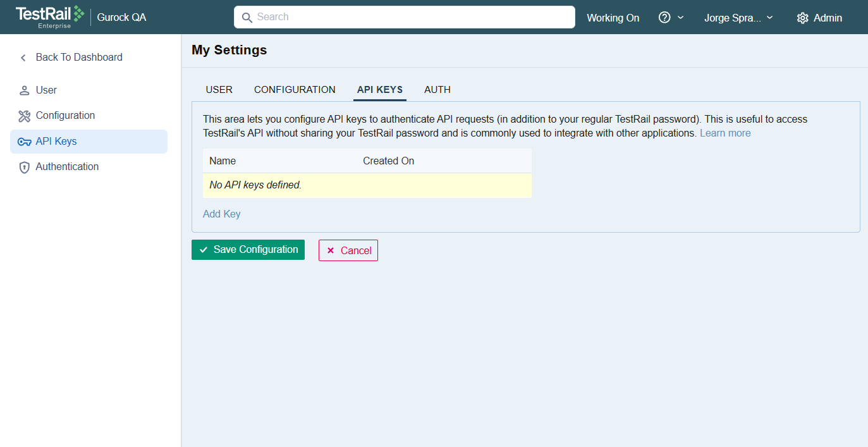Open the AUTH tab
The width and height of the screenshot is (868, 447).
pos(437,90)
